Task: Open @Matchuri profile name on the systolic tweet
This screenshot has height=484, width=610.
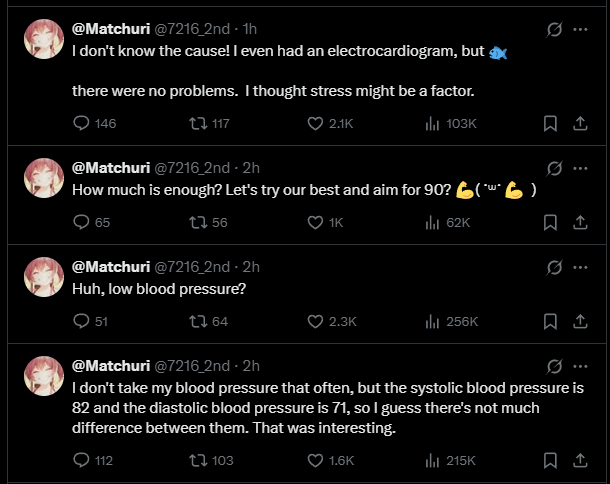Action: point(110,365)
